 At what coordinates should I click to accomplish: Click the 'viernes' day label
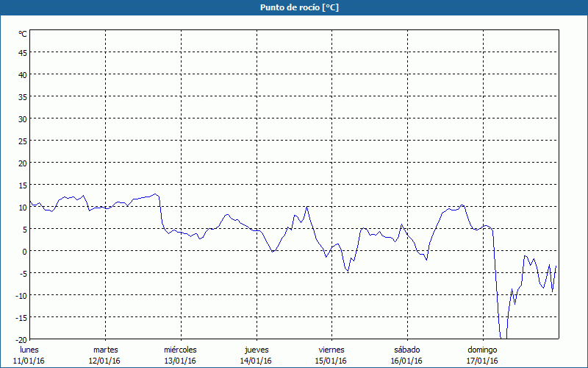(x=331, y=350)
